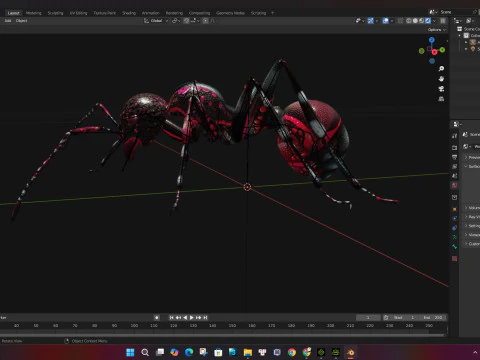Click the End frame field in timeline
This screenshot has width=480, height=360.
point(433,318)
